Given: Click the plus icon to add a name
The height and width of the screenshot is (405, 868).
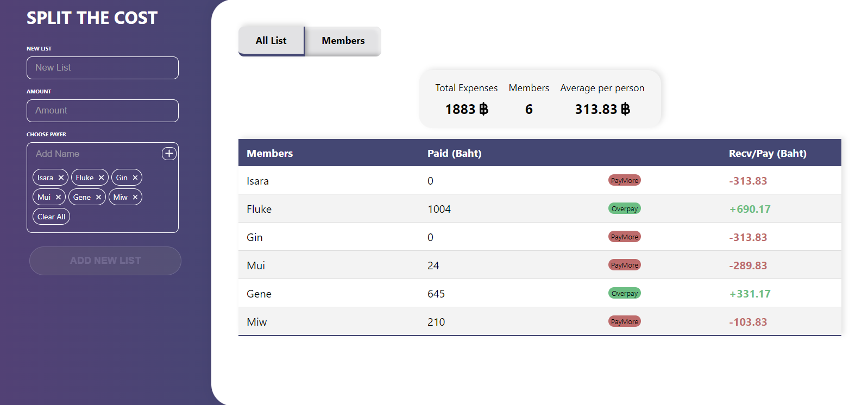Looking at the screenshot, I should tap(169, 154).
